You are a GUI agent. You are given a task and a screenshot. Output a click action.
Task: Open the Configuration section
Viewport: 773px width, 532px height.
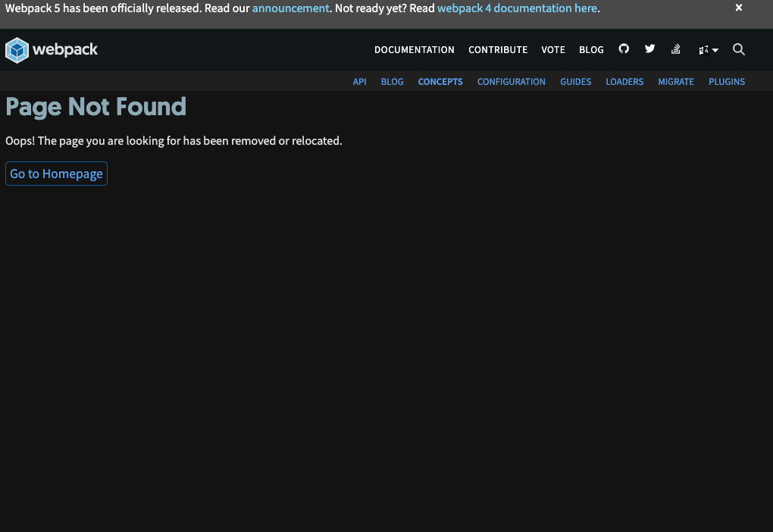512,82
